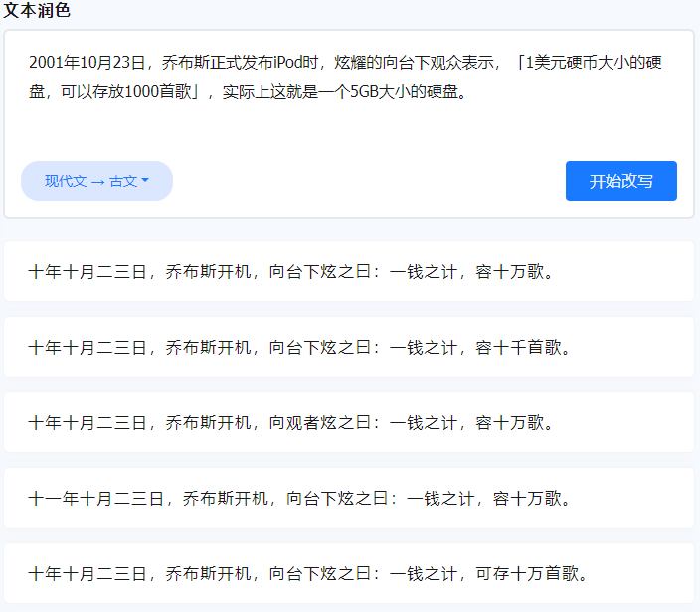Click 现代文 label in the dropdown pill
The height and width of the screenshot is (612, 700).
click(66, 181)
